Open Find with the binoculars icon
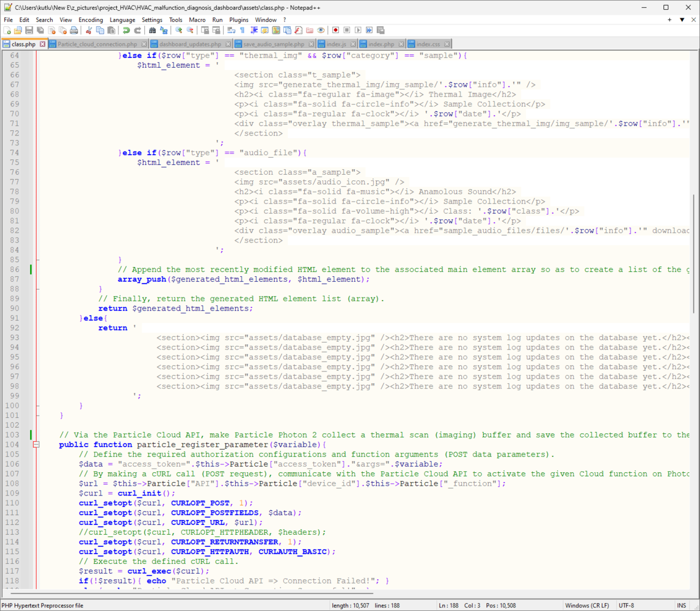 pyautogui.click(x=152, y=30)
